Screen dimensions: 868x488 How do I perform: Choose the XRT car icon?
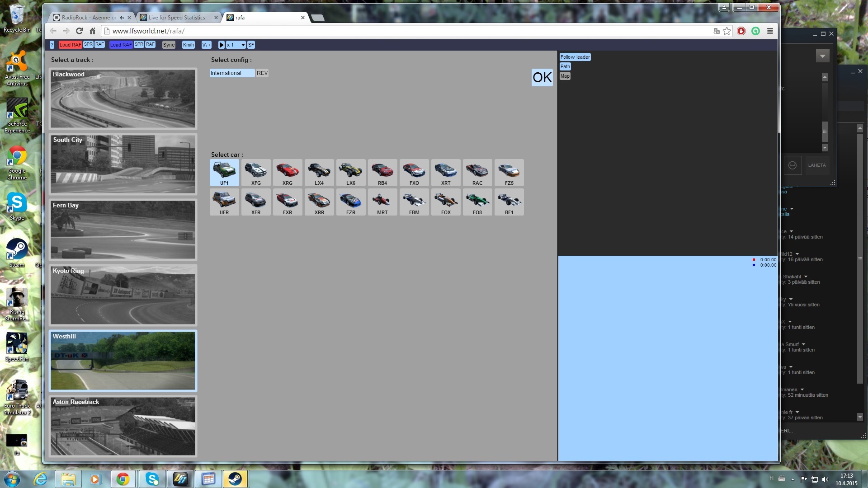[446, 172]
